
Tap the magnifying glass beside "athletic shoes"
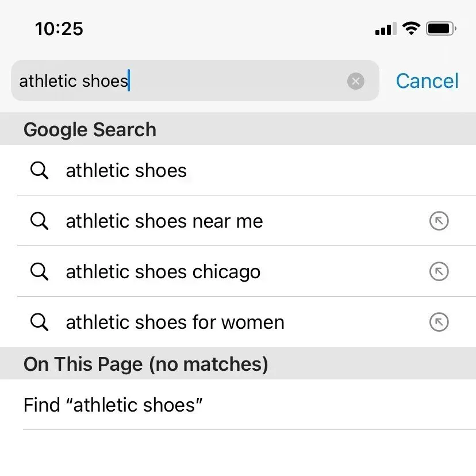point(39,170)
